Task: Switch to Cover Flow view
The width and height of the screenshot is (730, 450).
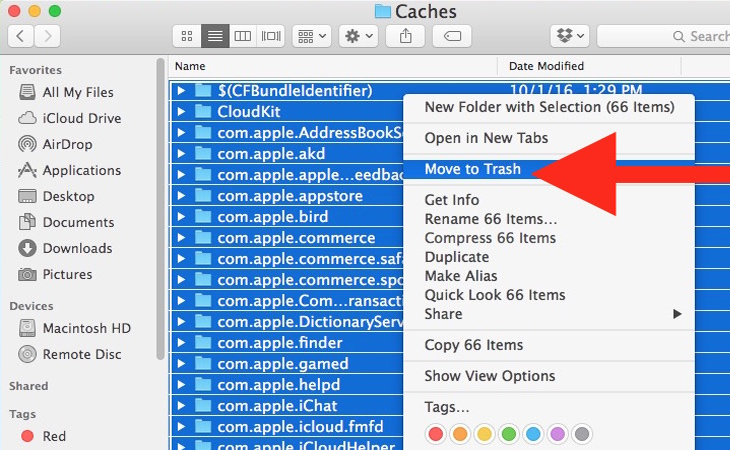Action: (271, 36)
